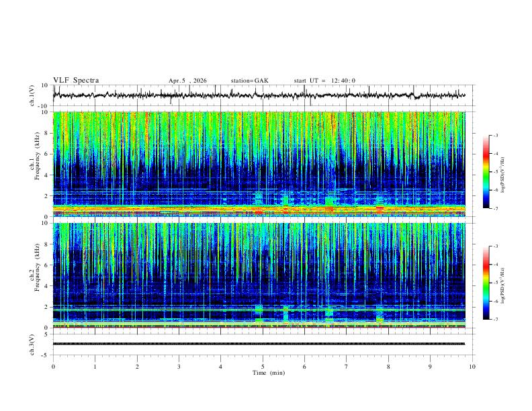Click the "4" time axis tick label
The width and height of the screenshot is (532, 411).
point(220,367)
